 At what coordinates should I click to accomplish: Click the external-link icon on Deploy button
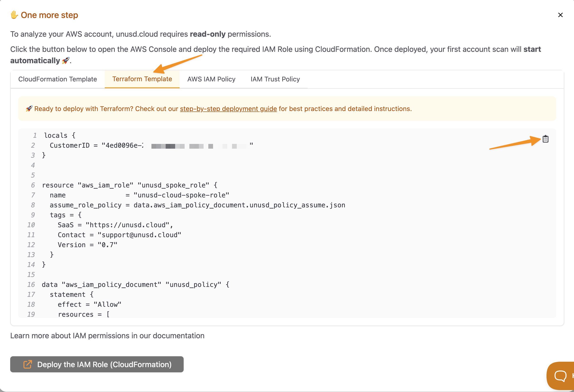coord(28,364)
